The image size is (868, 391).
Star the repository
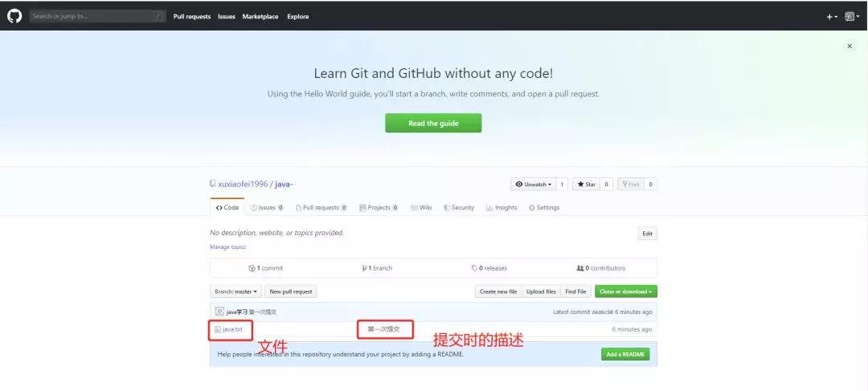586,184
